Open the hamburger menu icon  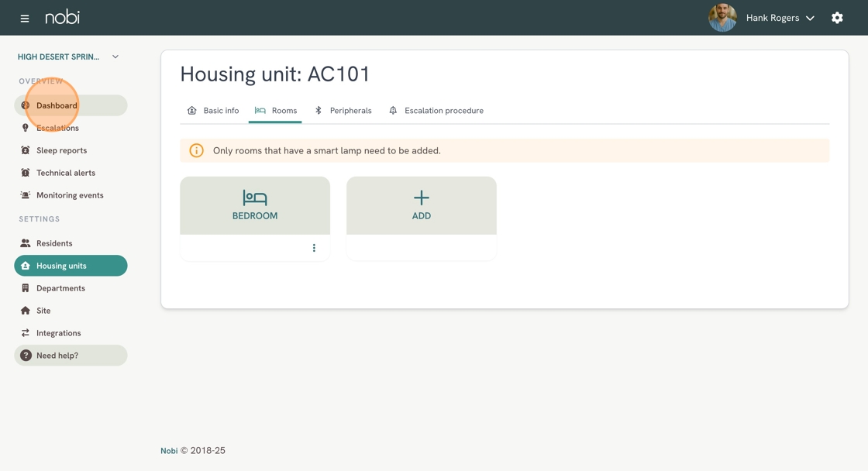pyautogui.click(x=24, y=19)
